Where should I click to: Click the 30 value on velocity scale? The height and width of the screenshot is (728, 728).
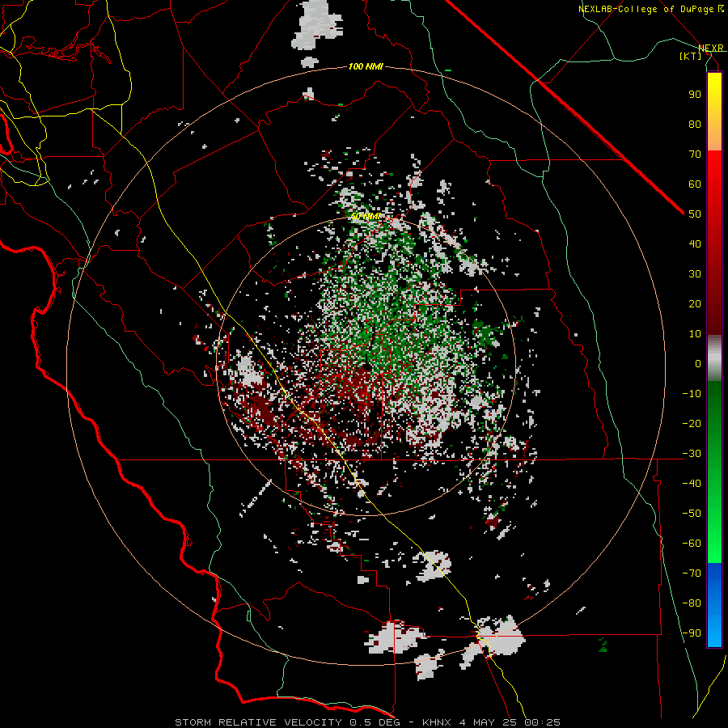695,274
